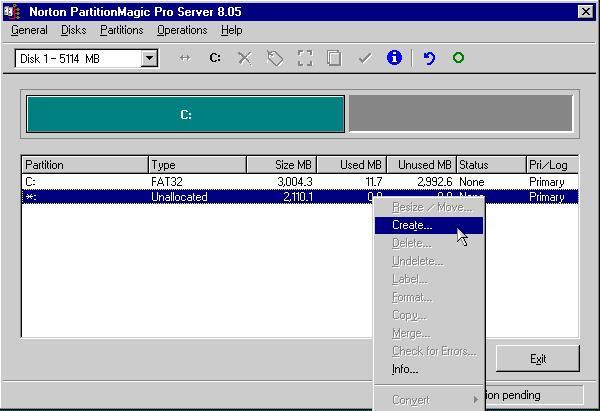Click the blue Undo arrow toolbar icon

point(429,59)
